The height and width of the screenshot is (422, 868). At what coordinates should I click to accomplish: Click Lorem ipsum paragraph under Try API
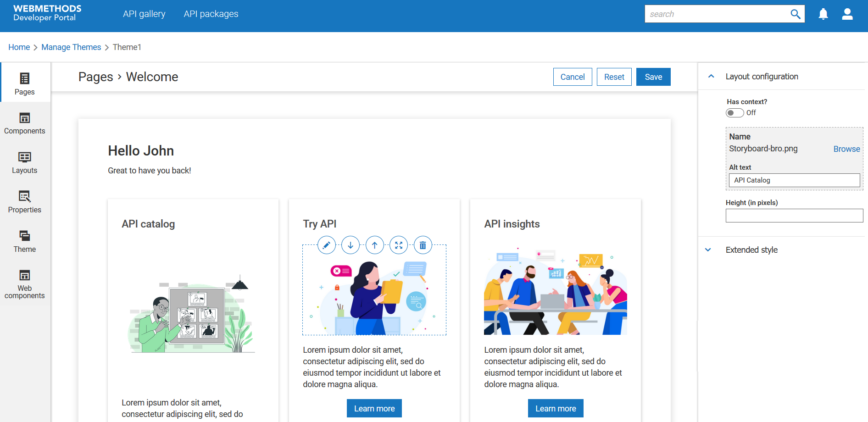click(372, 367)
